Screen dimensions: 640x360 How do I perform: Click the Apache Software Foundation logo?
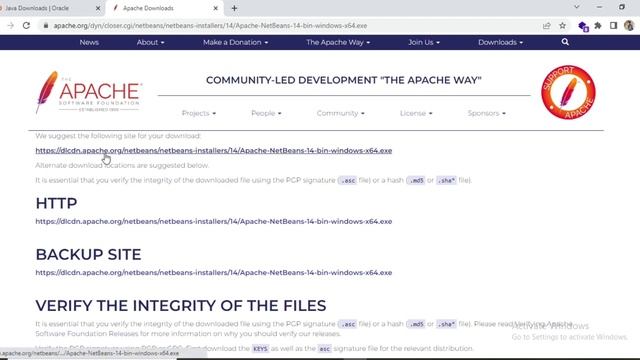point(88,92)
